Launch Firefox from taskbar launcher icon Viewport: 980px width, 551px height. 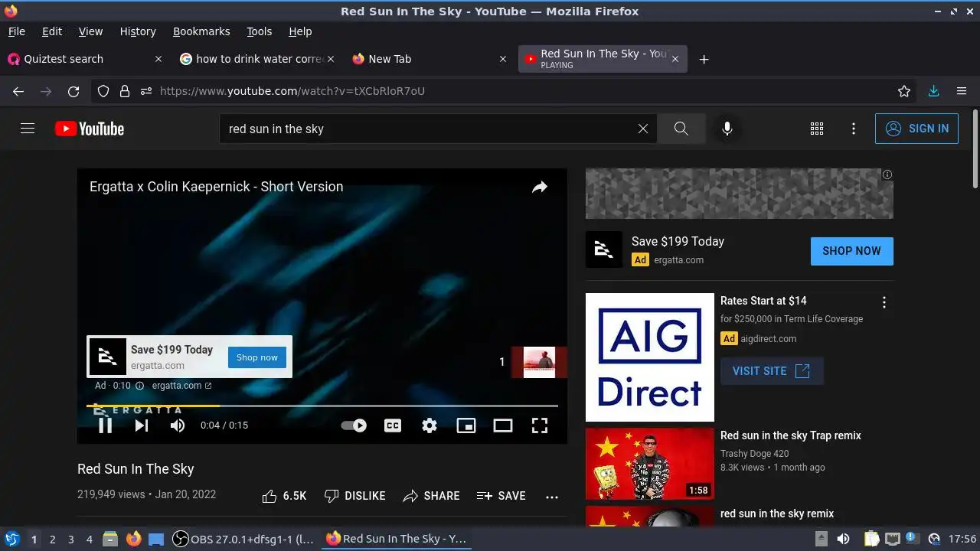[x=133, y=539]
